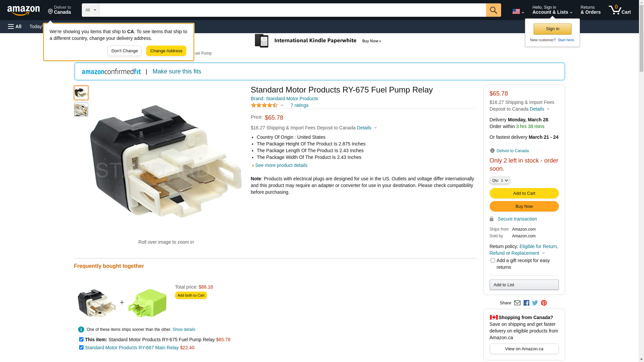Viewport: 644px width, 362px height.
Task: Share on Pinterest icon
Action: (544, 303)
